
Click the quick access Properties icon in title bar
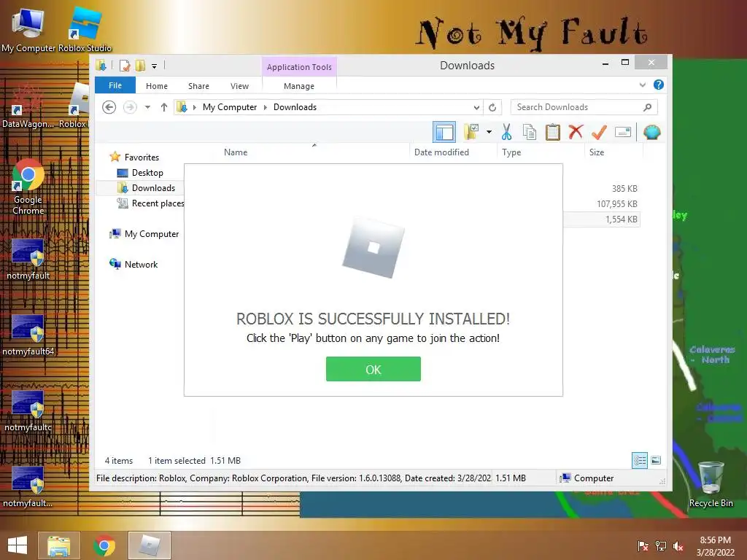click(125, 66)
